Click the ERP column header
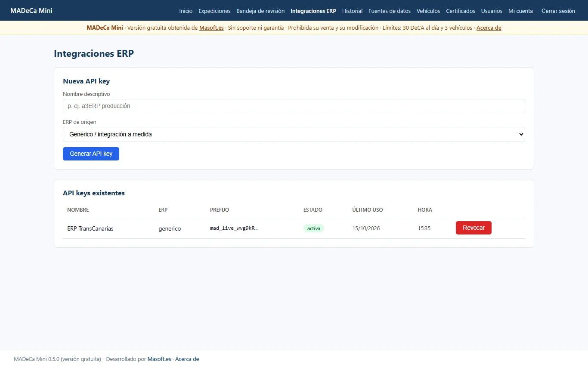The height and width of the screenshot is (370, 588). tap(163, 210)
